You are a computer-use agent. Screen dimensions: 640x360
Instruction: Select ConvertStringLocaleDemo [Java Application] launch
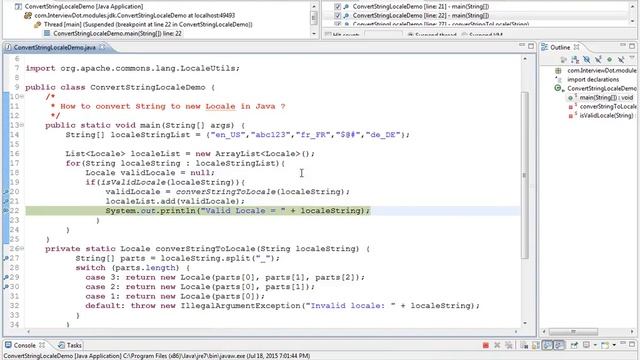[84, 7]
